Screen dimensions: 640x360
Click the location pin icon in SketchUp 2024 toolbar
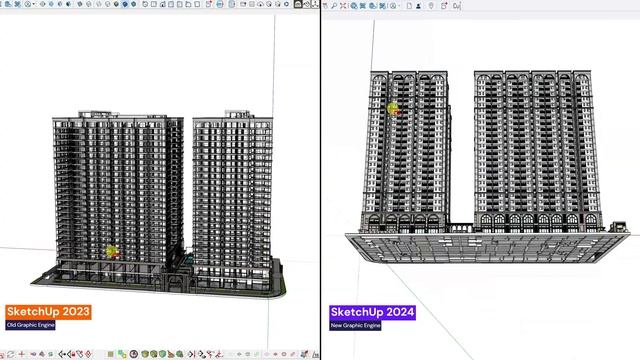[431, 6]
